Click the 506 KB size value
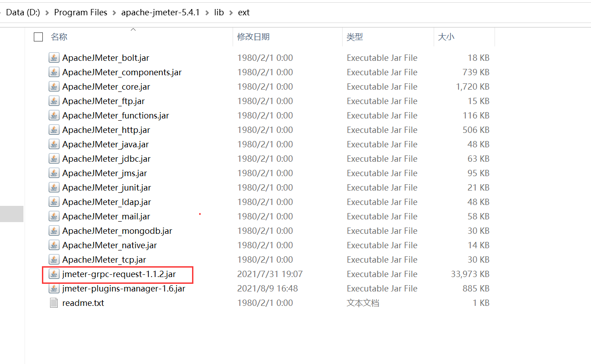The height and width of the screenshot is (364, 591). (476, 130)
